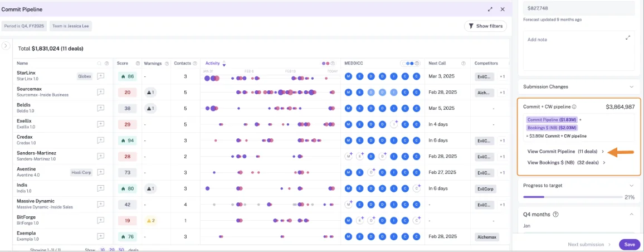The image size is (644, 252).
Task: Open the Beldis warning badge
Action: pyautogui.click(x=150, y=108)
